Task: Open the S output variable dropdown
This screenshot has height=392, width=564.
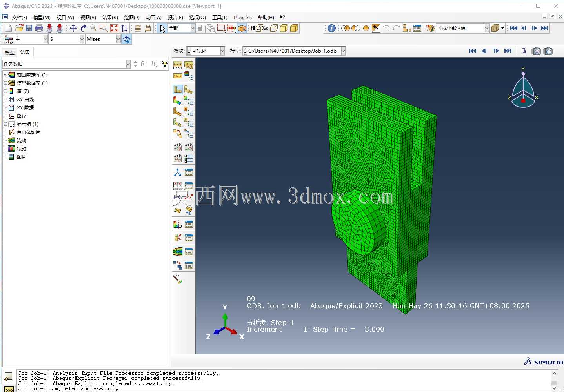Action: tap(82, 39)
